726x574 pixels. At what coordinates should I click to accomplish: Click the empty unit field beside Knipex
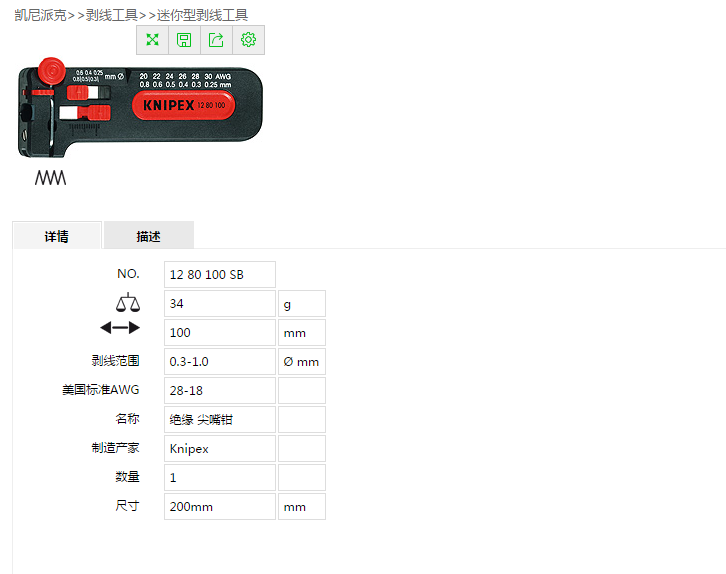click(302, 448)
